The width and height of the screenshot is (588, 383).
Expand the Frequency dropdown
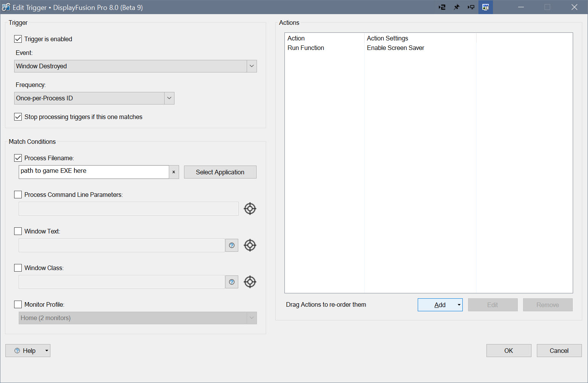94,98
